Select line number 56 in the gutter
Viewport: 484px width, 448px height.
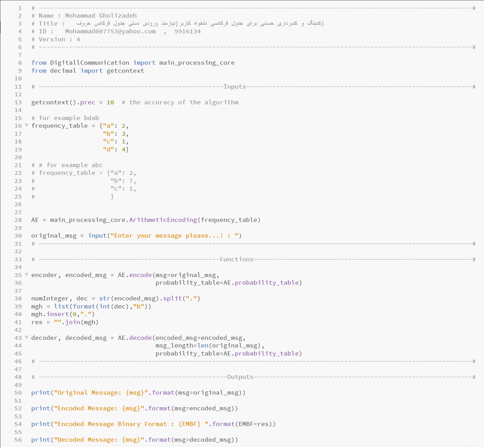coord(18,440)
